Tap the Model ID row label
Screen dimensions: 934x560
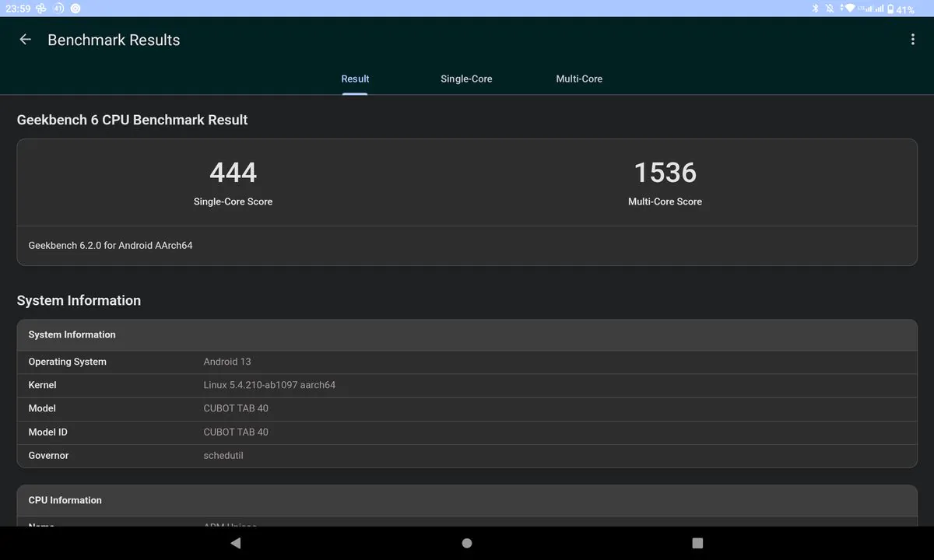point(47,432)
